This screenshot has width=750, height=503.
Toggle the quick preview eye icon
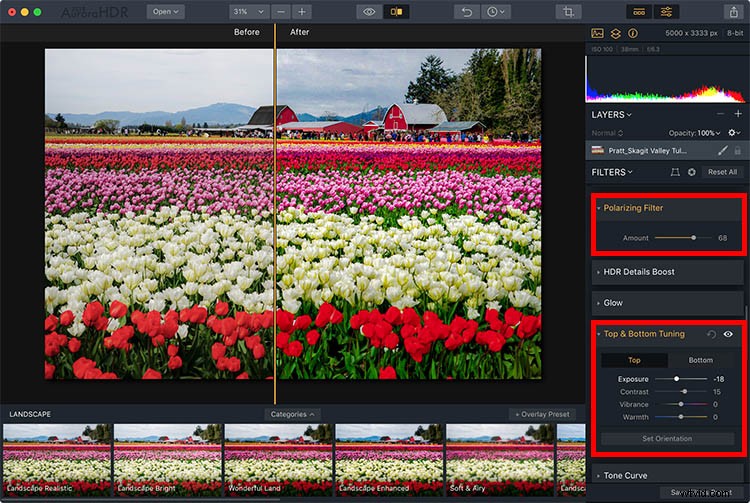pos(369,11)
